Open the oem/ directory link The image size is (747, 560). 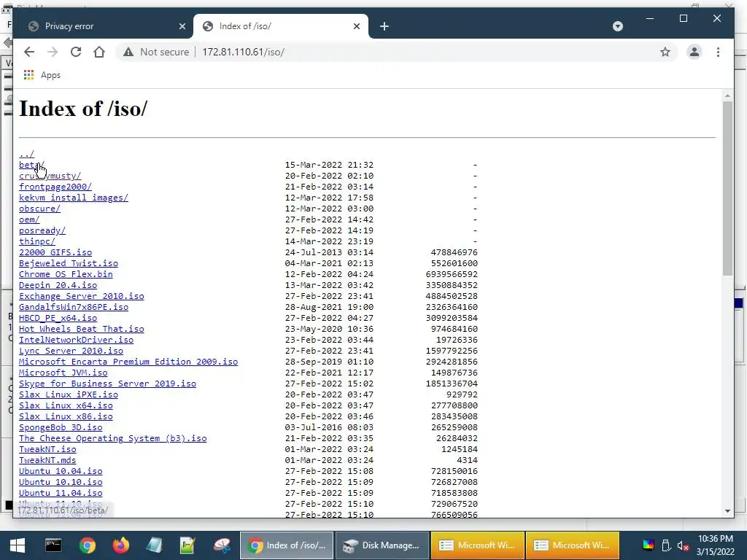tap(29, 219)
